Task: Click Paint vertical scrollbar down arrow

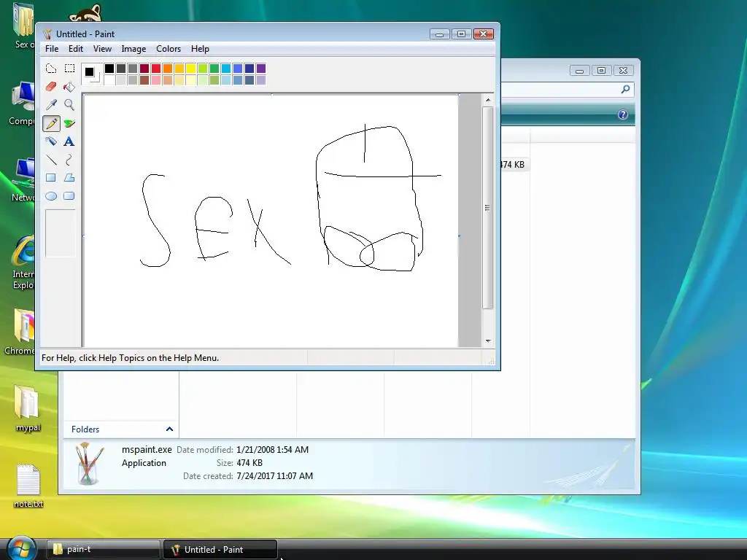Action: click(488, 341)
